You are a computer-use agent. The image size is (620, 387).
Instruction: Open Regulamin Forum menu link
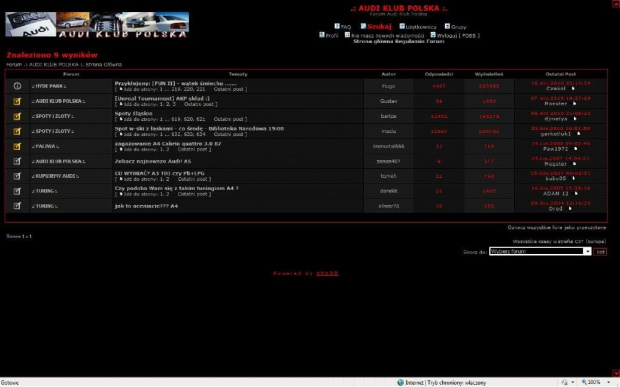420,41
